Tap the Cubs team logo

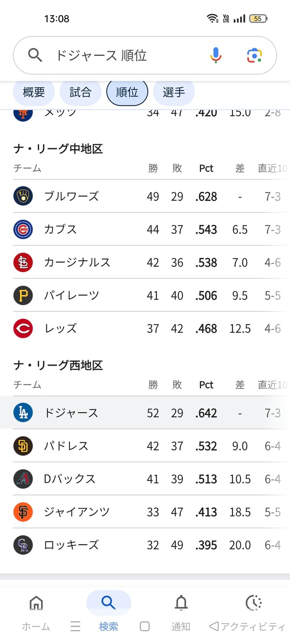pos(23,229)
